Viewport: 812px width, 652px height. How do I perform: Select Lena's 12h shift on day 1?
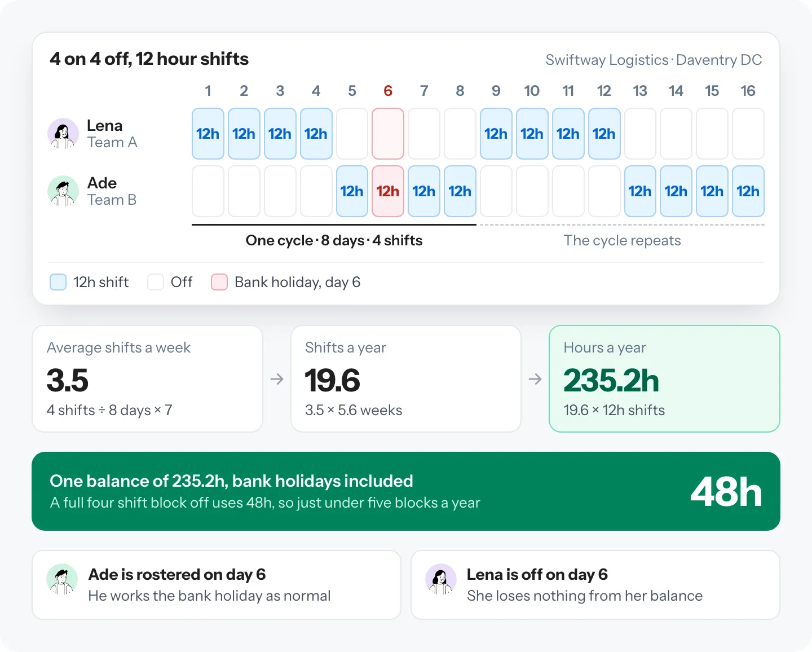point(208,134)
